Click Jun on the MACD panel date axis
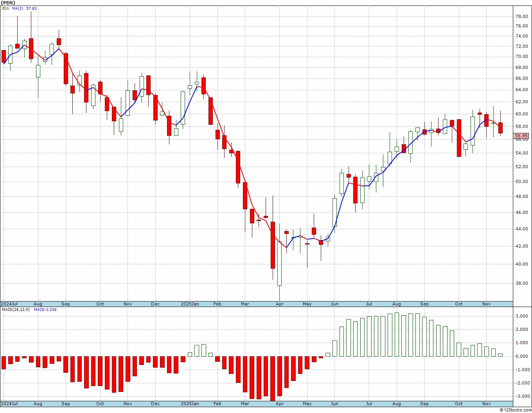This screenshot has width=532, height=413. (334, 404)
